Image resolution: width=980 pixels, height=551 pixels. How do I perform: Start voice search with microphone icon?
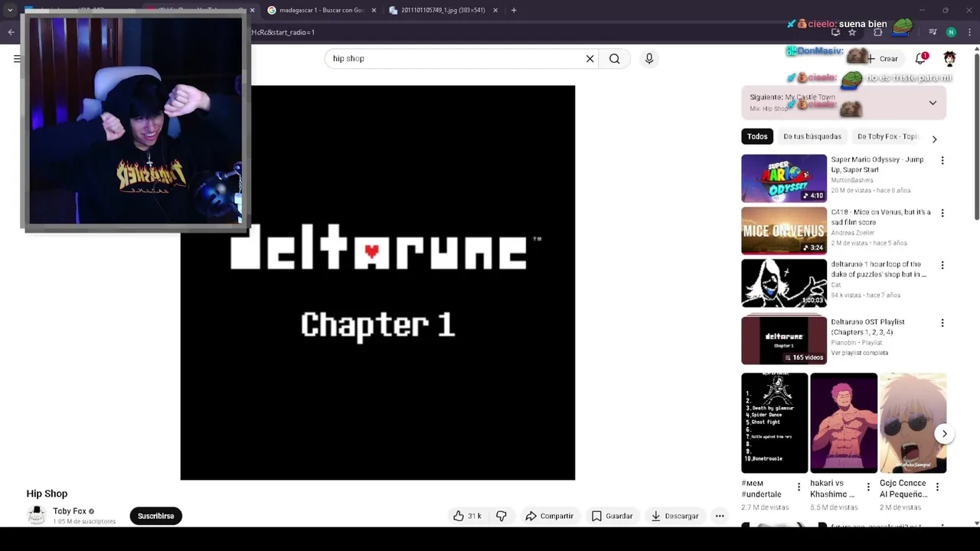649,58
